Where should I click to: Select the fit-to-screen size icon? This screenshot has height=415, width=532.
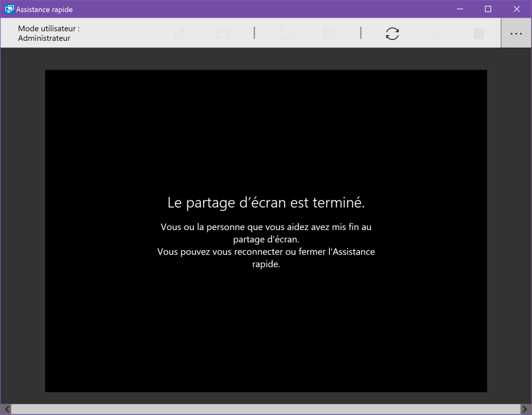point(223,34)
